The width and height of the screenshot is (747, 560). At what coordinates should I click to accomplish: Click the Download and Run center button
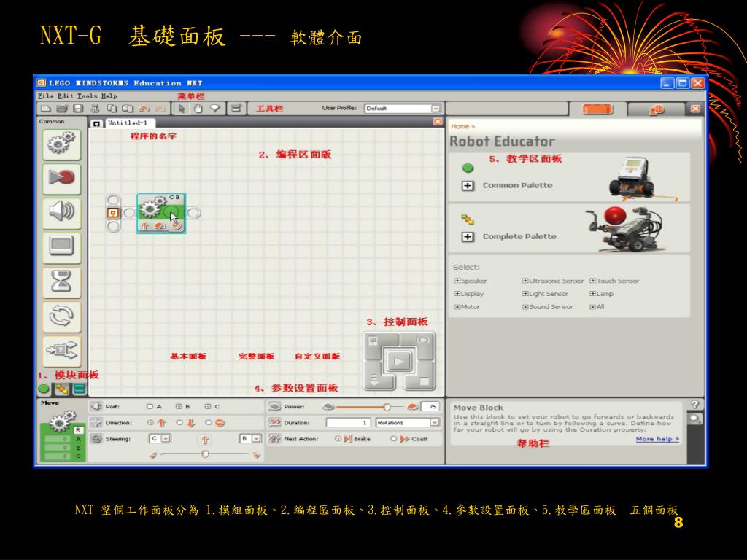pos(399,362)
